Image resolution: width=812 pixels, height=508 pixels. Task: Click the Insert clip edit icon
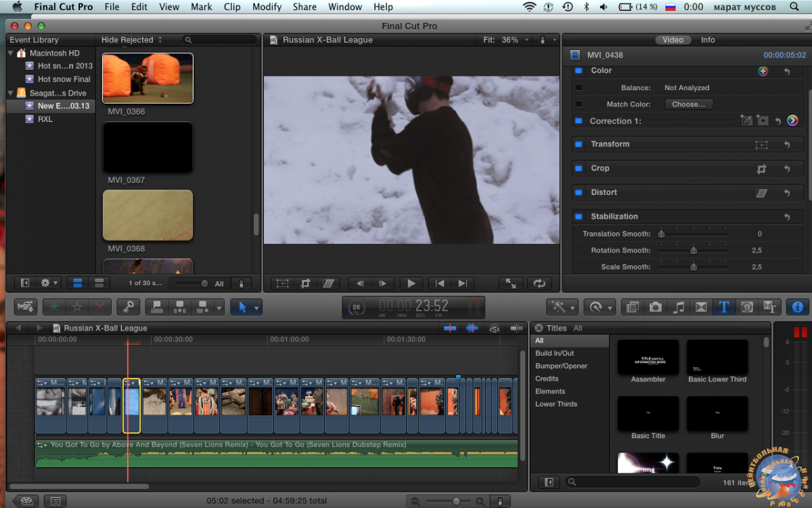(180, 307)
